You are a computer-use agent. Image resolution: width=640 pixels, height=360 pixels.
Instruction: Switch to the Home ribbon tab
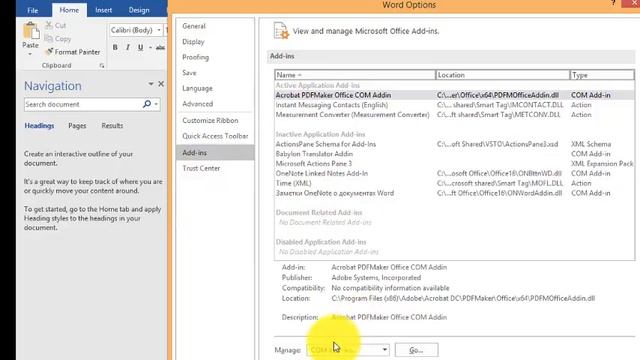[69, 10]
